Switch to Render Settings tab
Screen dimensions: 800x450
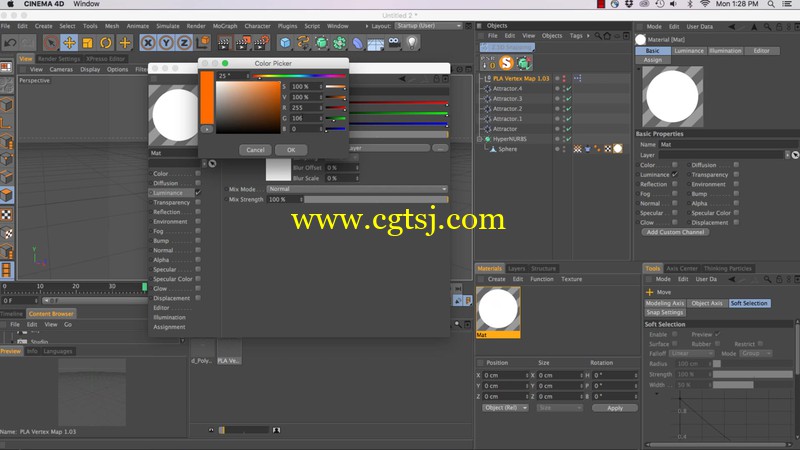[59, 59]
